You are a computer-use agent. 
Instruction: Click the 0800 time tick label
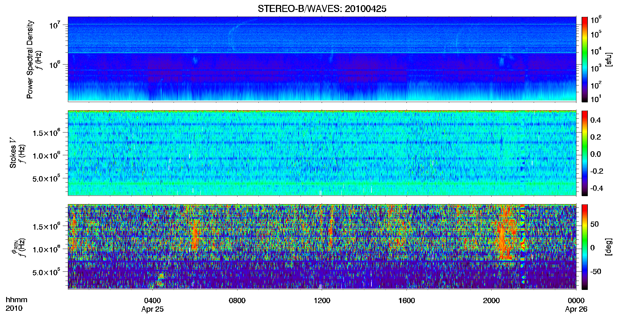[237, 301]
